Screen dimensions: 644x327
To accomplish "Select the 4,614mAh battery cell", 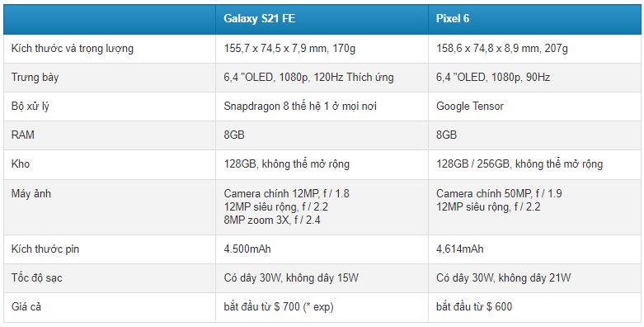I will [x=459, y=249].
